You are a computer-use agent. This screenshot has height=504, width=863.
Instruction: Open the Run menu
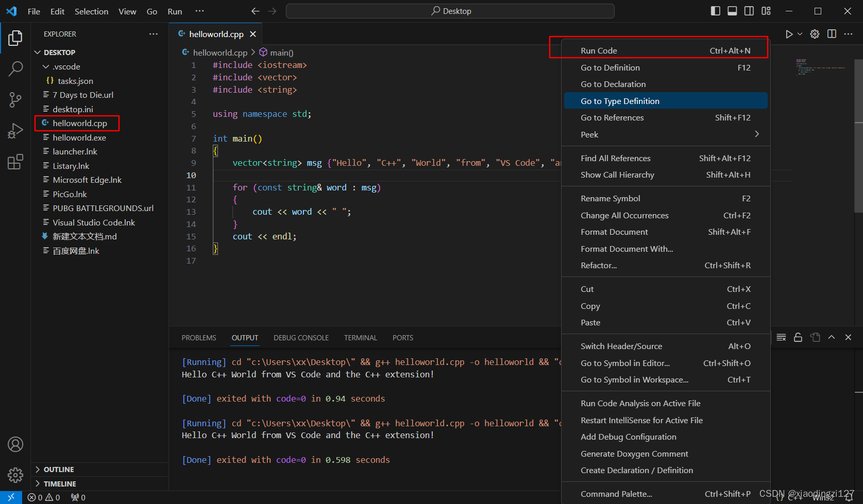pyautogui.click(x=175, y=11)
